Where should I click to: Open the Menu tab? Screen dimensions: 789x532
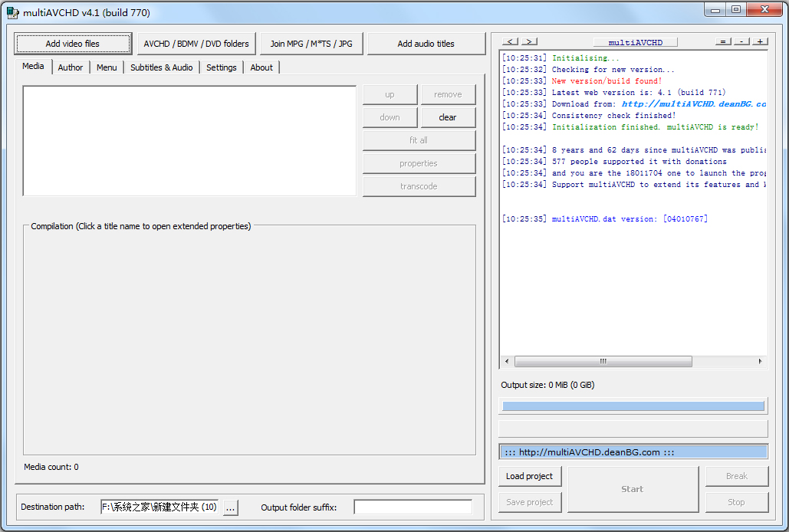[x=107, y=67]
